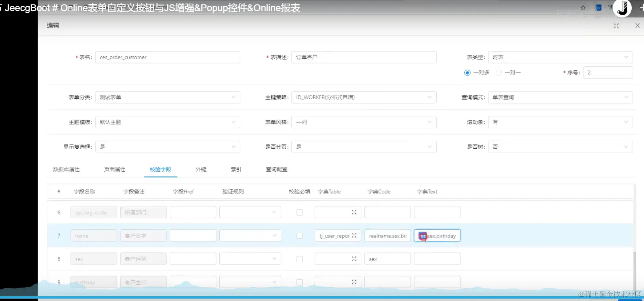Image resolution: width=644 pixels, height=301 pixels.
Task: Open the 显示复选框 dropdown
Action: pos(168,147)
